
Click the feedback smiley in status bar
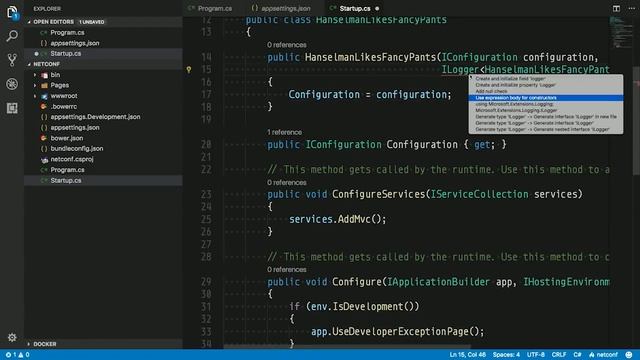tap(629, 355)
